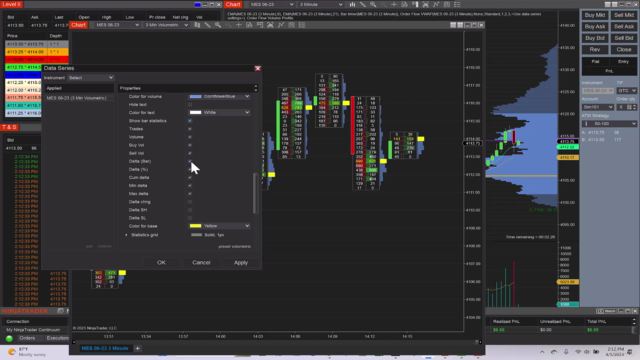The height and width of the screenshot is (360, 640).
Task: Switch to Orders tab
Action: pos(27,338)
